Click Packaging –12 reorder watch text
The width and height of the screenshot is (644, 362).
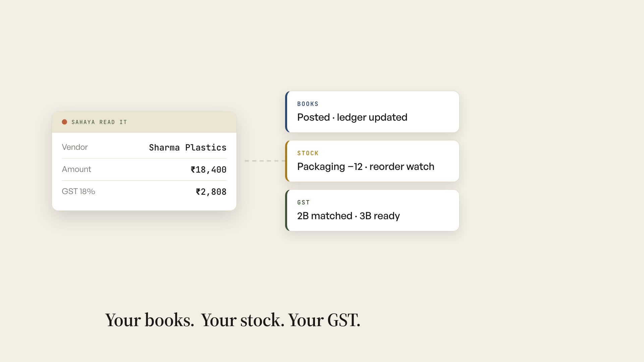coord(366,167)
